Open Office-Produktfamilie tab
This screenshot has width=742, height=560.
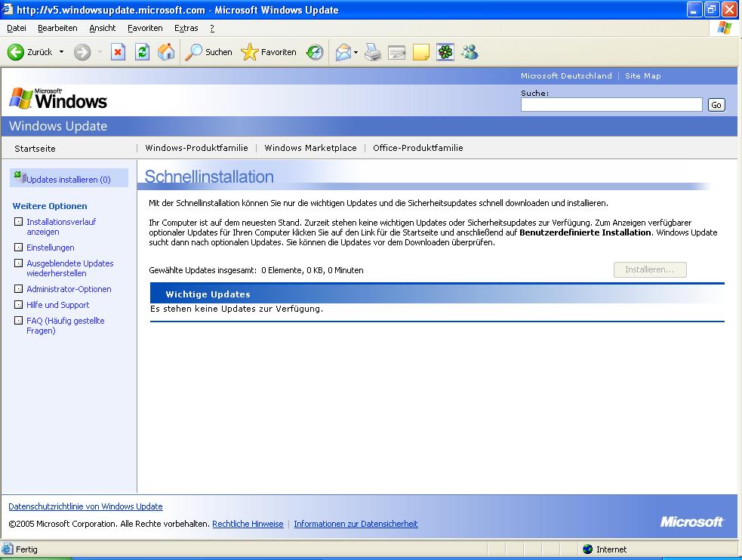tap(418, 148)
